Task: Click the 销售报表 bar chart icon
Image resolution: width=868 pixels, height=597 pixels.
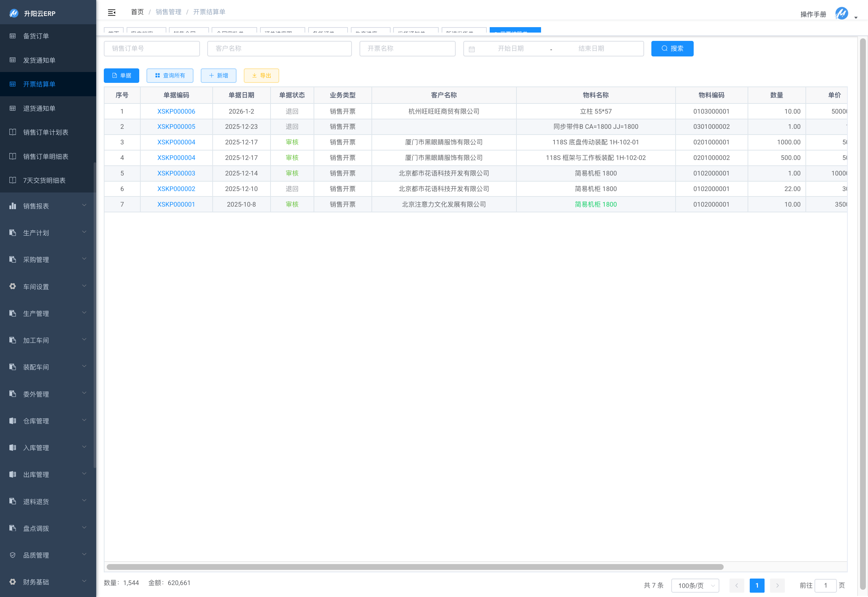Action: (x=13, y=206)
